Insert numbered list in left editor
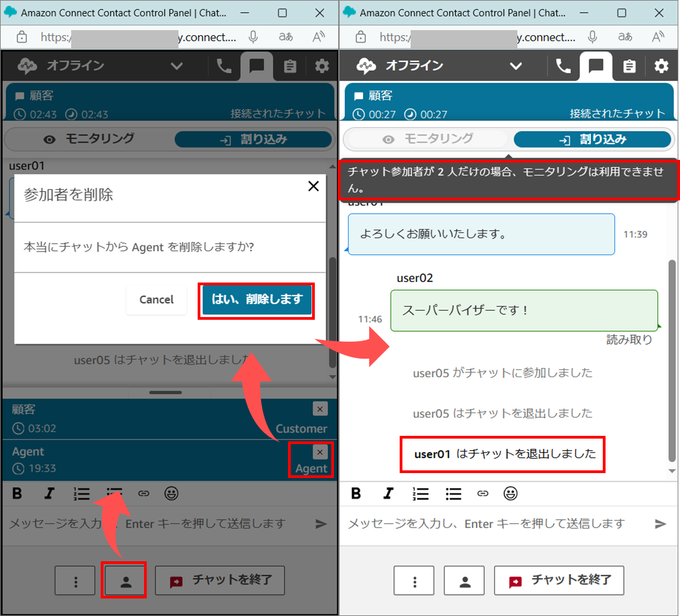680x616 pixels. (x=82, y=494)
